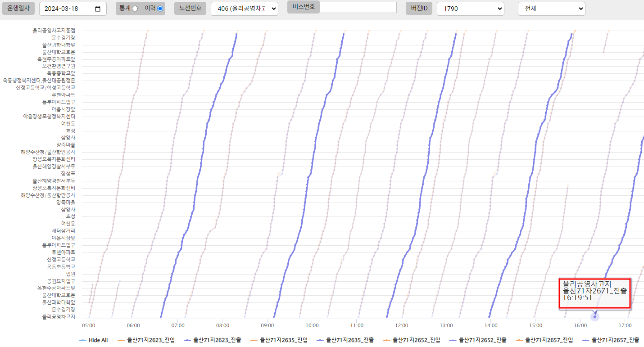Click the 버전ID label
Screen dimensions: 644x347
[419, 9]
